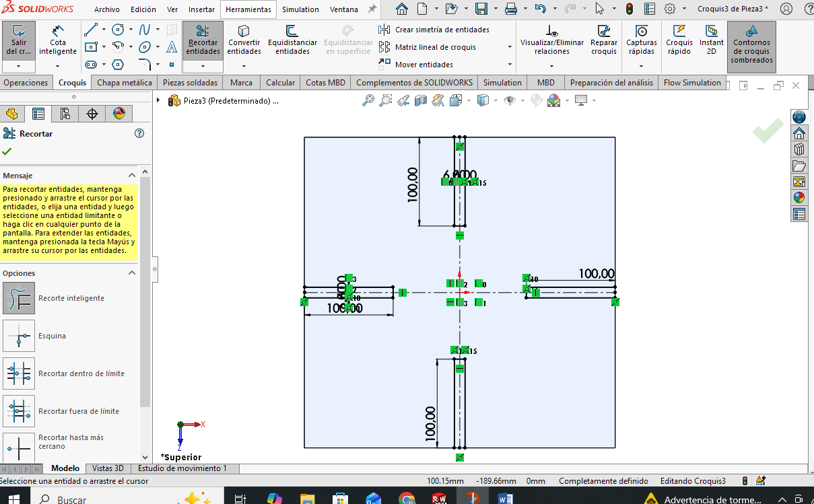Click Section View icon in view toolbar
Image resolution: width=814 pixels, height=504 pixels.
[421, 100]
